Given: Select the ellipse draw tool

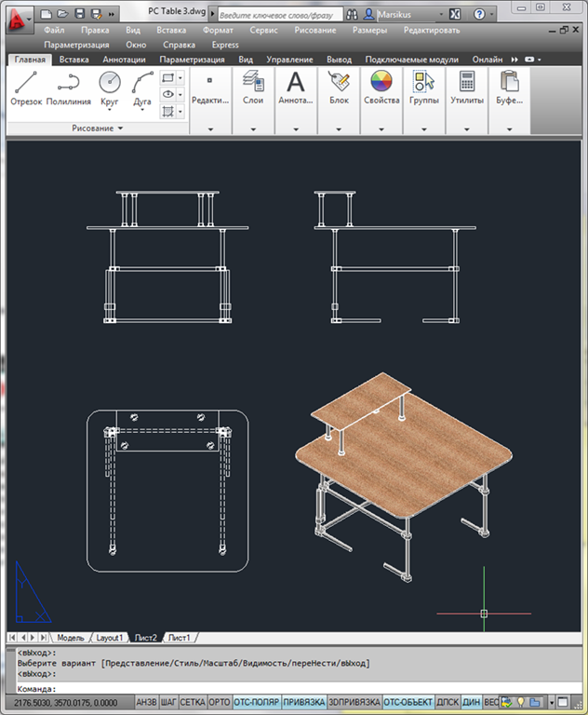Looking at the screenshot, I should (x=168, y=94).
